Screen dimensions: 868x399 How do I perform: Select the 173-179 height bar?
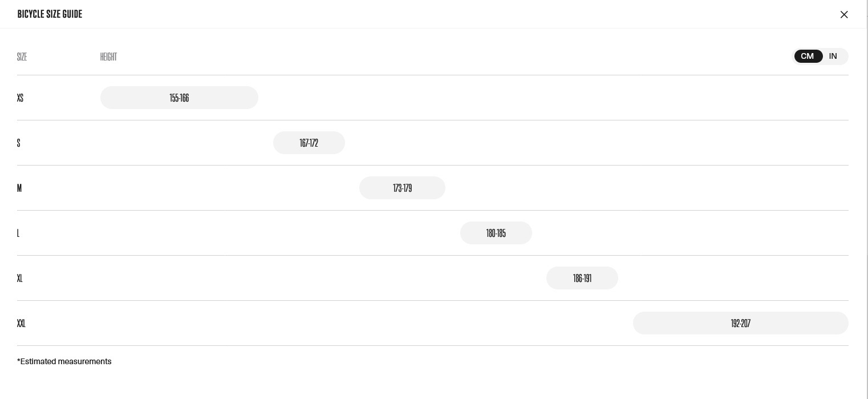402,188
